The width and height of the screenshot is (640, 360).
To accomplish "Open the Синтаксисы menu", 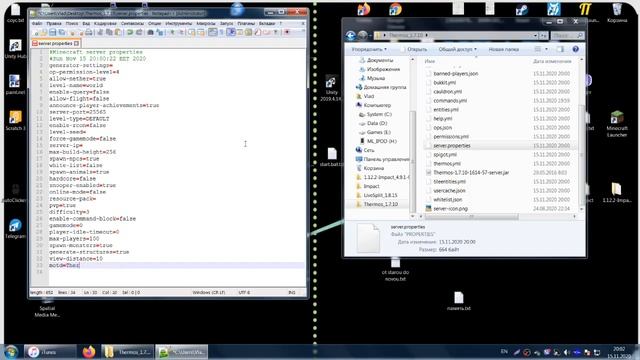I will click(132, 24).
